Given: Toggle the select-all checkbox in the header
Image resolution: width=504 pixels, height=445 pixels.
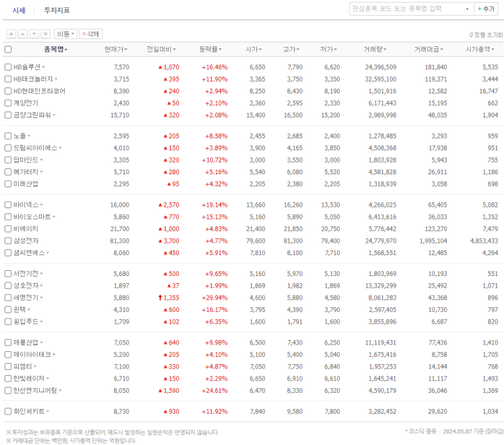Looking at the screenshot, I should [8, 49].
